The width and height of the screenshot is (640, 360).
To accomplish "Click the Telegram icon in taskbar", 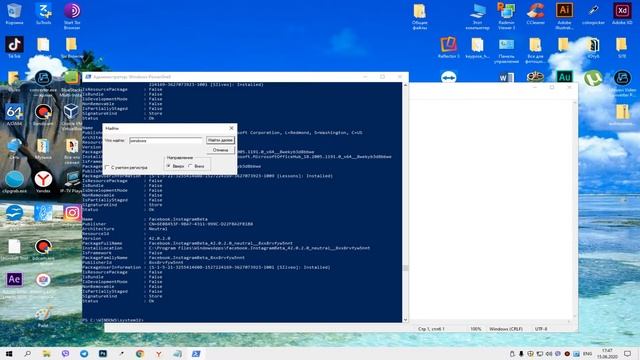I will click(84, 353).
